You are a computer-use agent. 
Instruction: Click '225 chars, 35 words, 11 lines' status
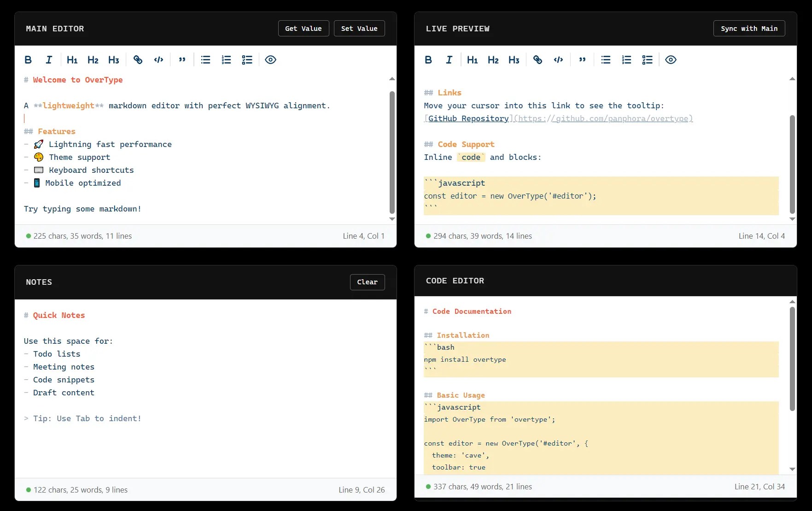82,236
